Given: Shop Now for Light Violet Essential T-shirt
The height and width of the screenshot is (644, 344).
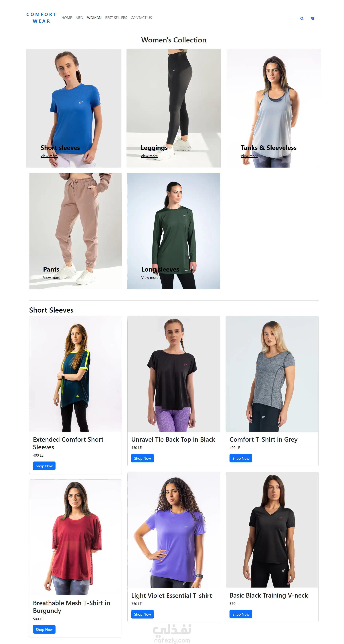Looking at the screenshot, I should pyautogui.click(x=142, y=614).
